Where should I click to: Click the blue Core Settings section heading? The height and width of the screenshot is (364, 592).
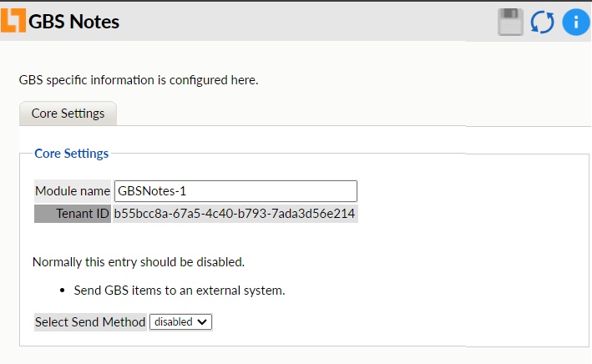coord(71,154)
